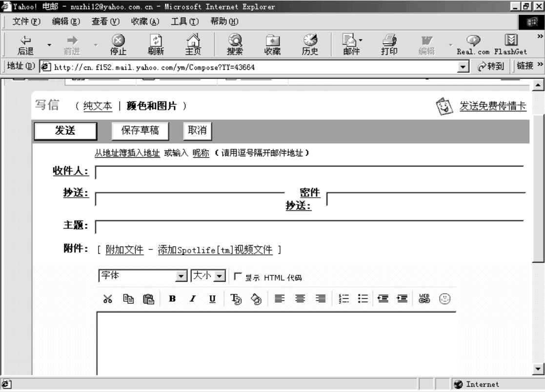Click into the 收件人 recipient field

309,172
